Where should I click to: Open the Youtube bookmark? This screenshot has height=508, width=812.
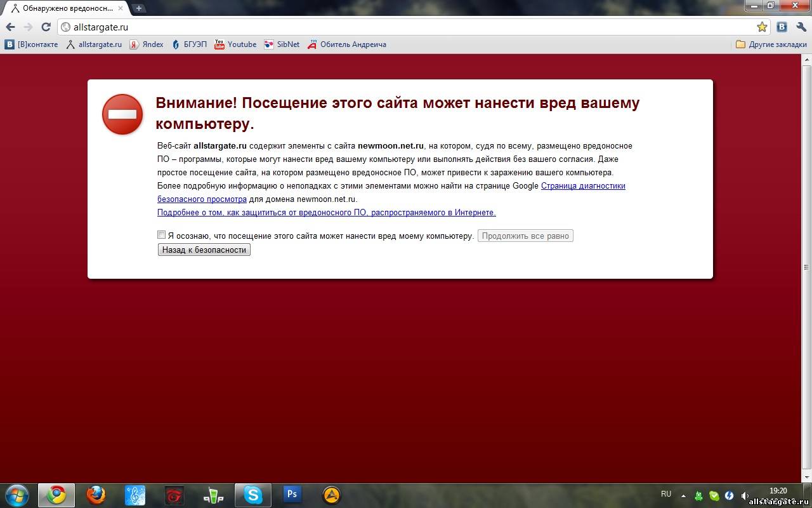tap(235, 44)
